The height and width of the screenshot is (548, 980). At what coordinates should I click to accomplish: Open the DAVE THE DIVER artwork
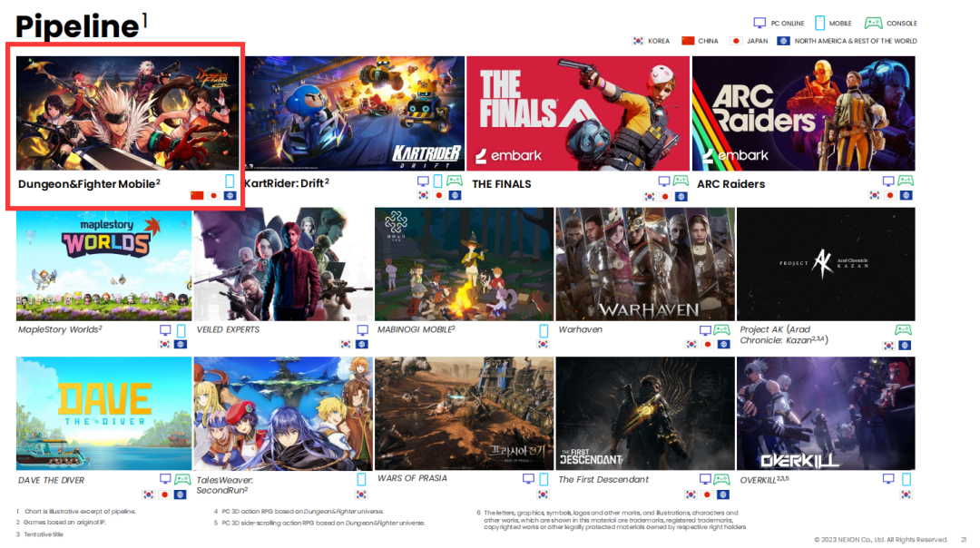[103, 414]
